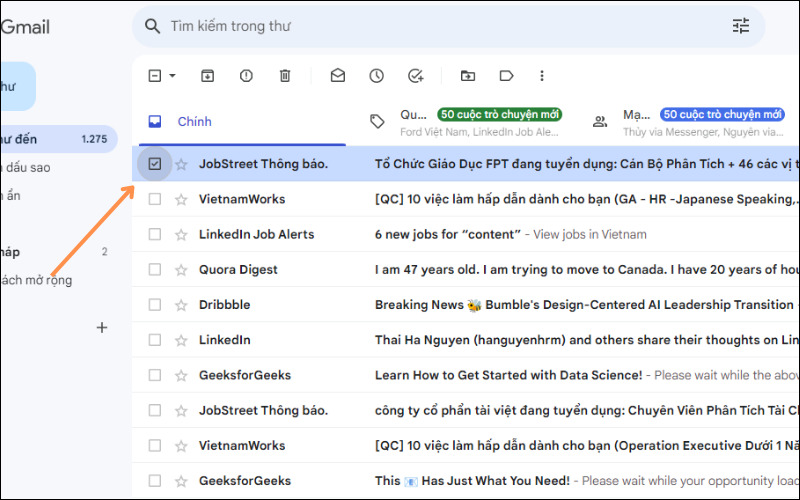Report spam using the exclamation icon
Viewport: 800px width, 500px height.
tap(246, 76)
